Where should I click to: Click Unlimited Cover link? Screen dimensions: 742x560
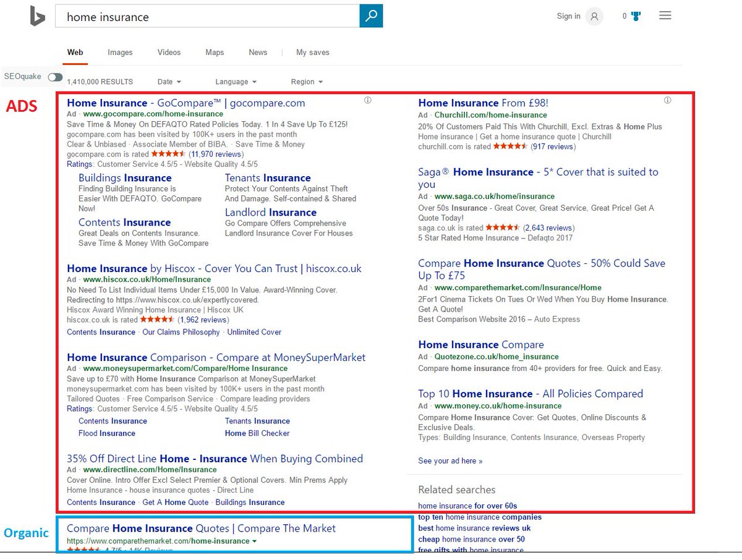(x=254, y=333)
